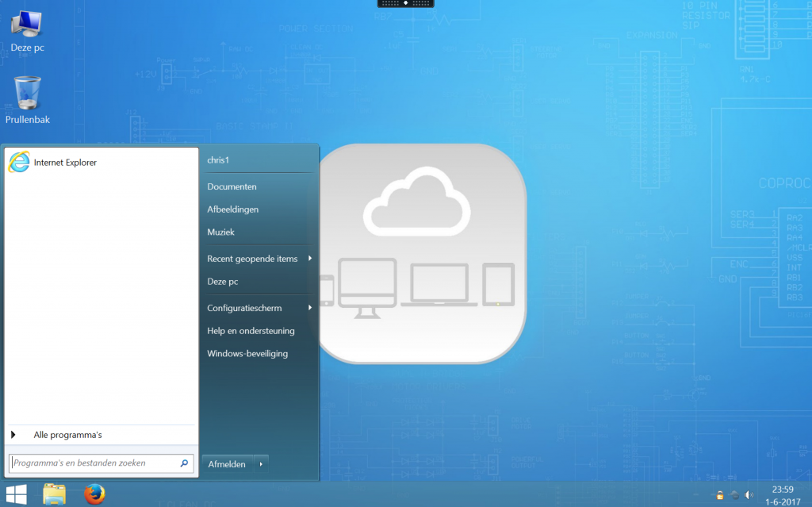
Task: Open Windows-beveiliging
Action: pos(247,354)
